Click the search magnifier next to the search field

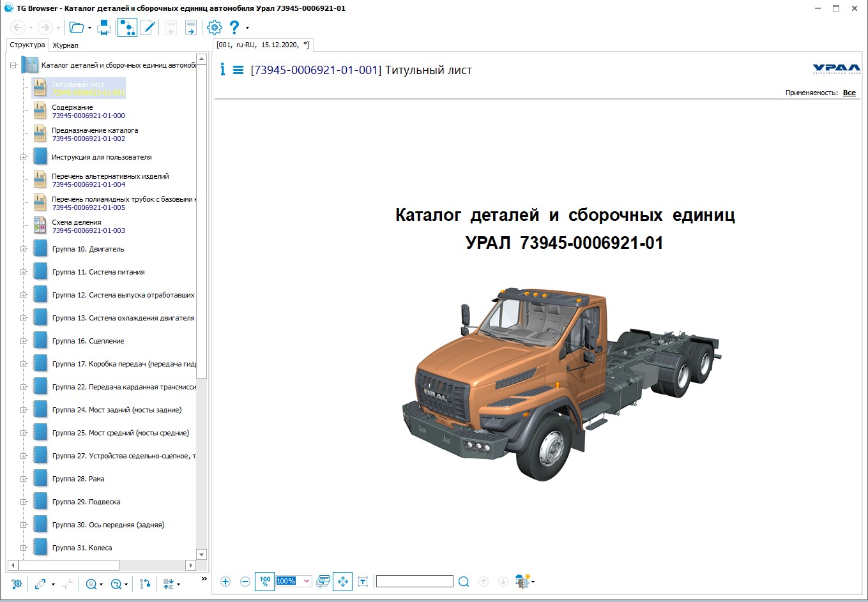pos(464,582)
